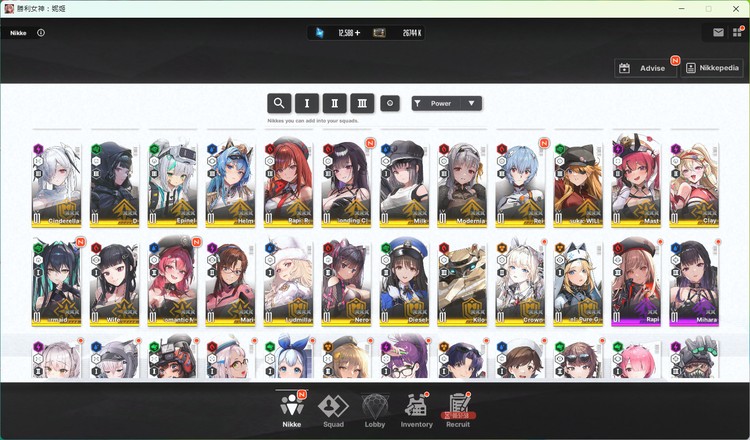Toggle the Burst III filter
This screenshot has width=750, height=440.
[363, 103]
